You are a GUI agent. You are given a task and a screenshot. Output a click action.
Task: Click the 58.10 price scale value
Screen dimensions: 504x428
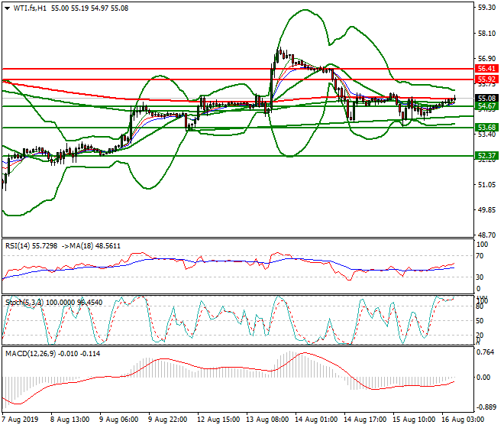pyautogui.click(x=486, y=34)
